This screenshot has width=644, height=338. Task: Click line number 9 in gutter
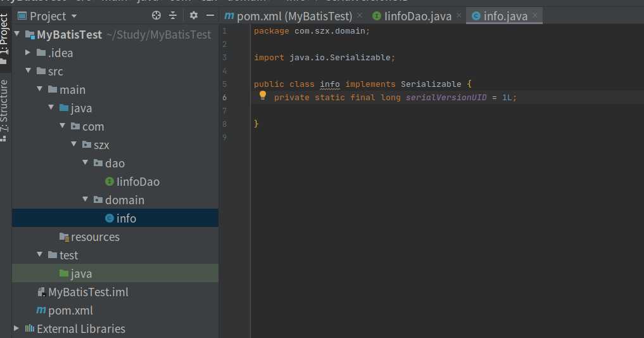225,138
